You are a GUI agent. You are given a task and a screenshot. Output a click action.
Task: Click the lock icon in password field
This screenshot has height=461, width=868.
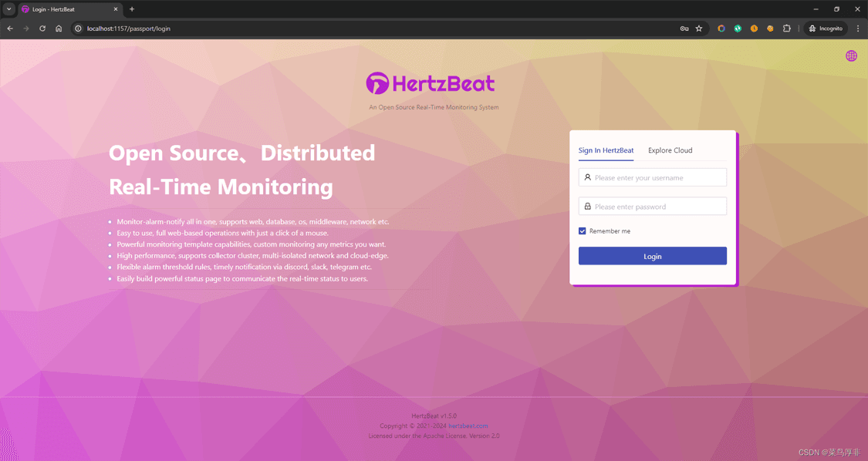587,207
